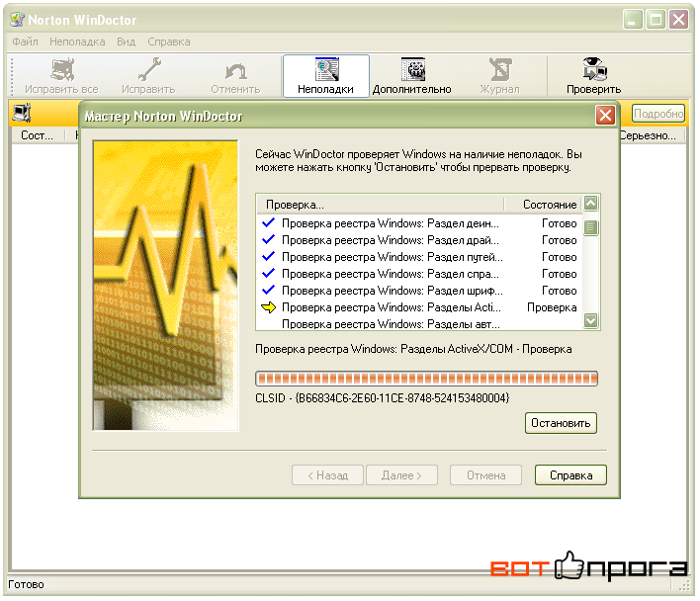Select row Проверка реестра Windows: Раздел путей...
The width and height of the screenshot is (700, 601).
pyautogui.click(x=419, y=257)
